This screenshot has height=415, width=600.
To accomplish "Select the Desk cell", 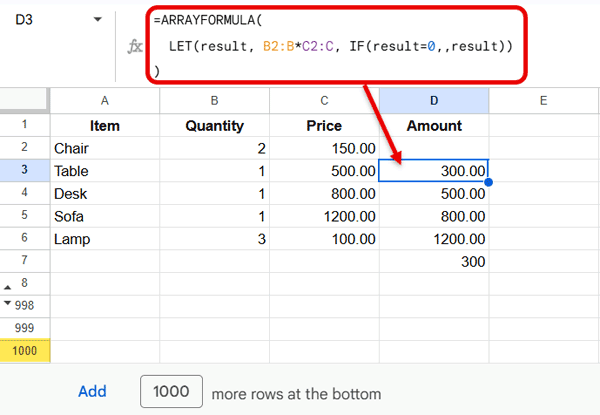I will tap(104, 193).
